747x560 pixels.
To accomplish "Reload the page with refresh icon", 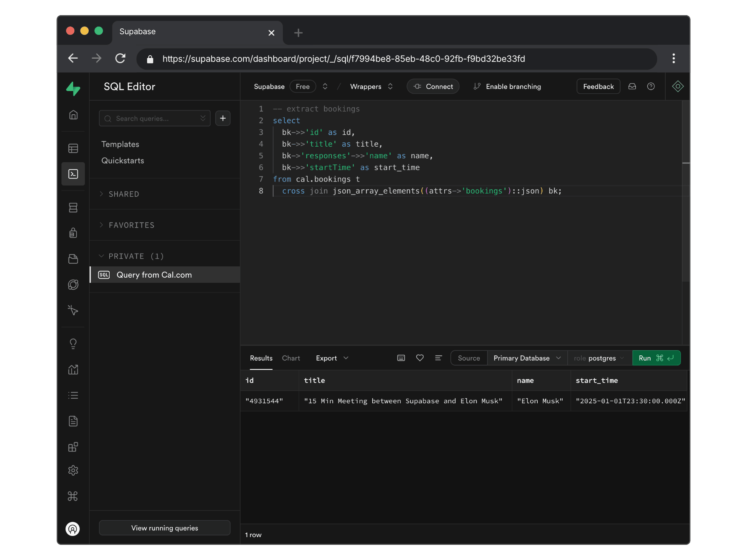I will coord(120,58).
